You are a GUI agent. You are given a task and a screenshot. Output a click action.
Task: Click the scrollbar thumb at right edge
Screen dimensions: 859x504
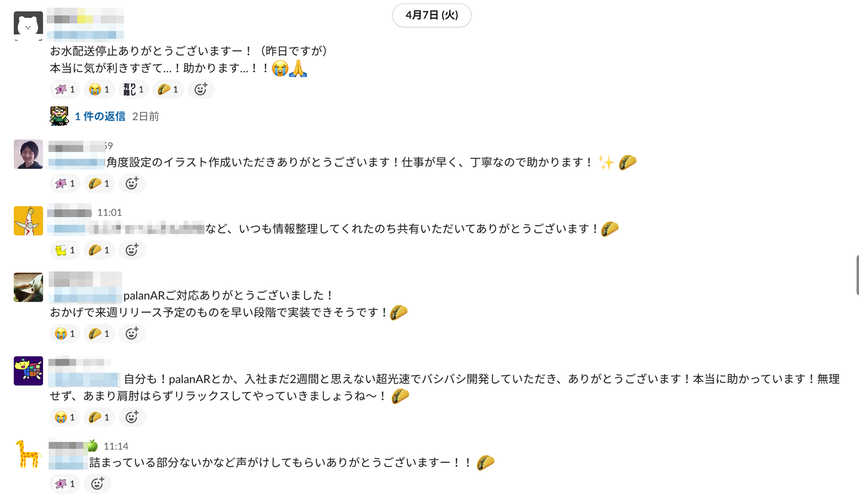coord(857,275)
